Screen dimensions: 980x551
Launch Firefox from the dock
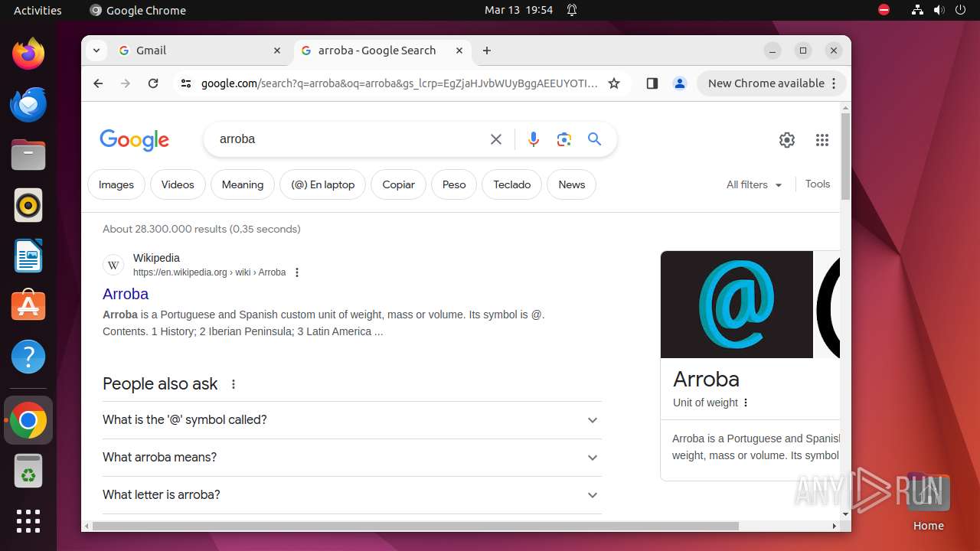pyautogui.click(x=28, y=54)
